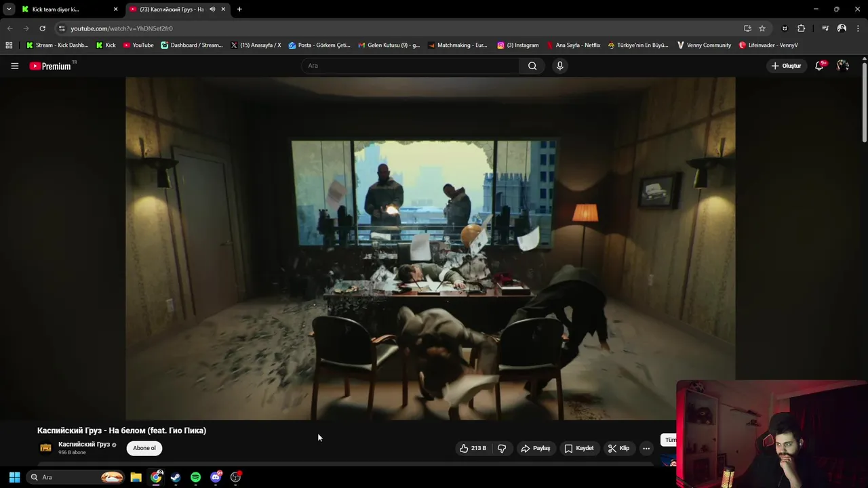This screenshot has width=868, height=488.
Task: Click the Oluştur create button
Action: (x=787, y=66)
